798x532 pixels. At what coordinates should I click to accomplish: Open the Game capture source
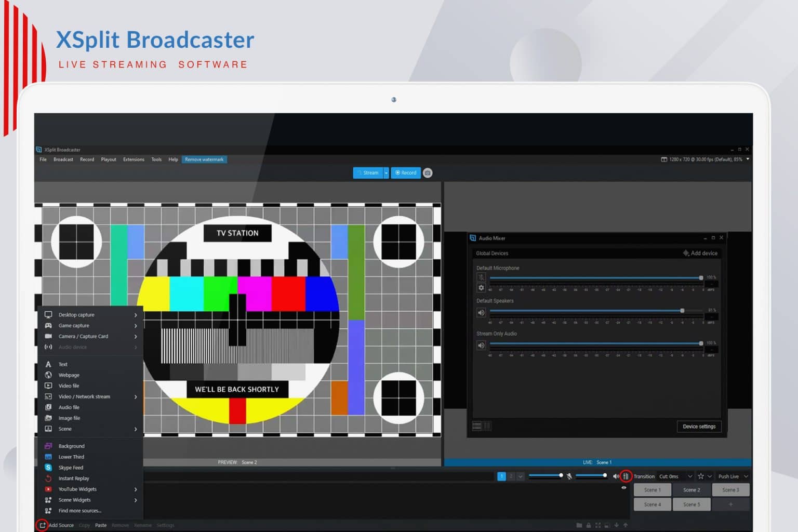[x=73, y=325]
